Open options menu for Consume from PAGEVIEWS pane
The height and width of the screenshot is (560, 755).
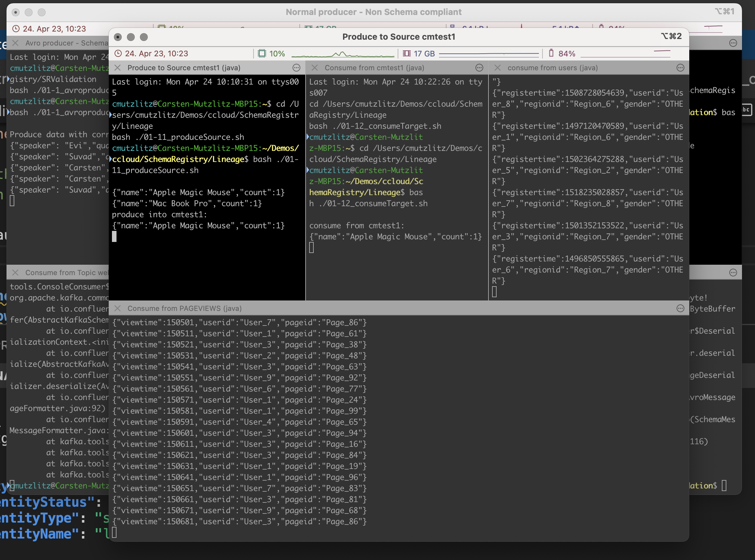[x=680, y=309]
